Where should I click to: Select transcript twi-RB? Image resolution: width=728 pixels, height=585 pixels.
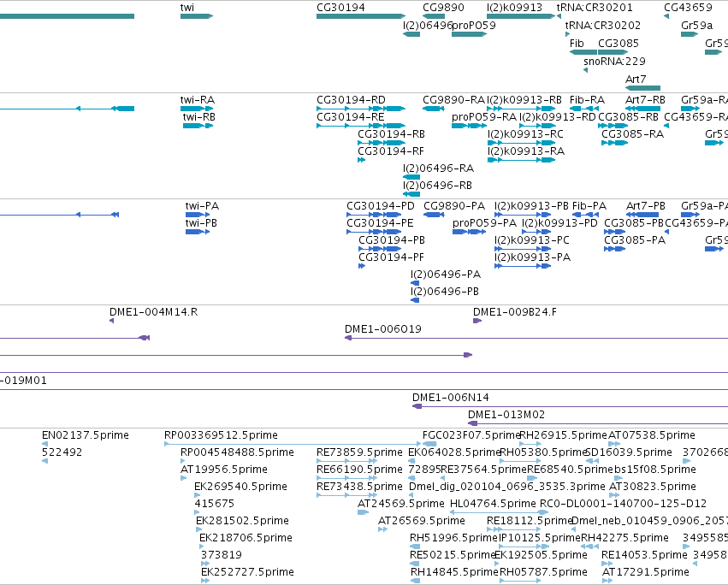[x=199, y=117]
